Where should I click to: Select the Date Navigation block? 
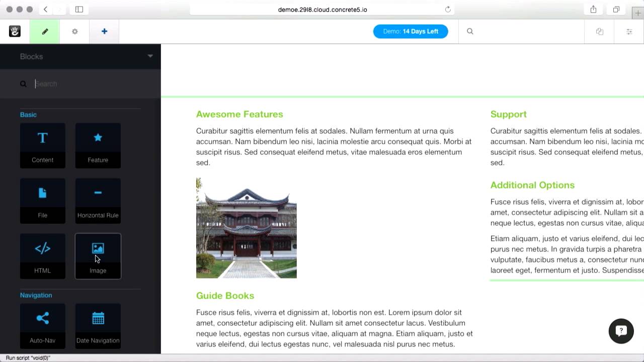click(98, 326)
